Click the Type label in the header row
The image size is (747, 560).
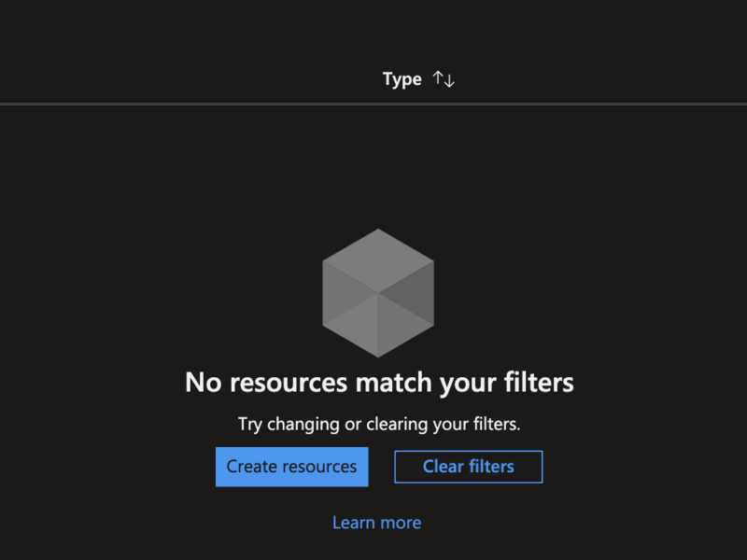pyautogui.click(x=402, y=79)
